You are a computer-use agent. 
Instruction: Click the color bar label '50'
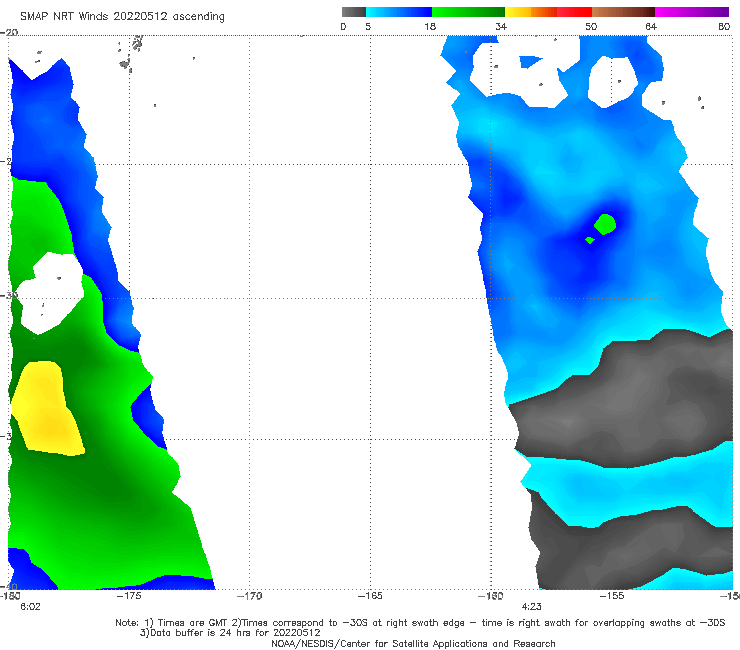(591, 26)
